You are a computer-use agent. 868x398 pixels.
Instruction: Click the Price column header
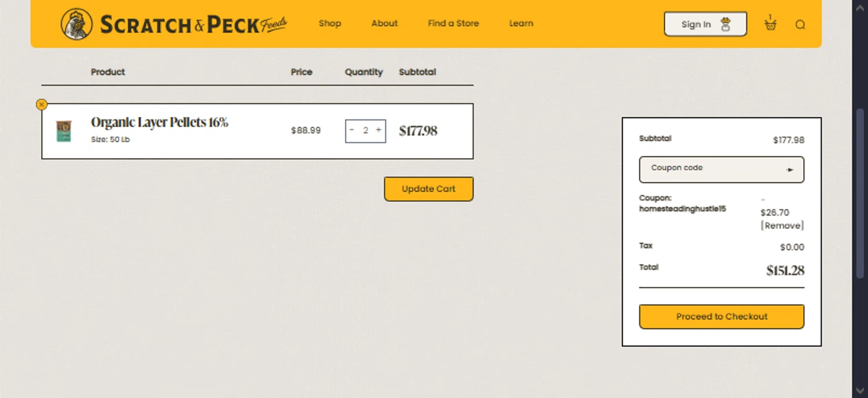pos(301,72)
